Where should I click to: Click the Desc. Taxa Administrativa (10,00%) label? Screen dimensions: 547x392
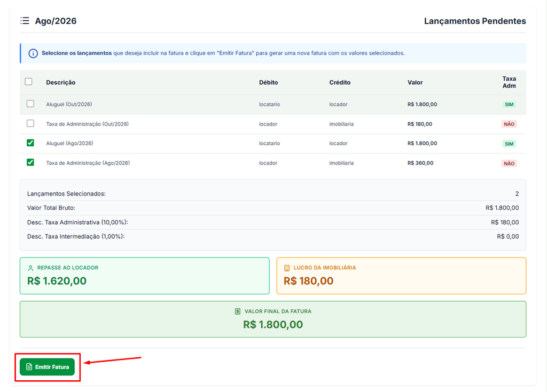point(77,222)
